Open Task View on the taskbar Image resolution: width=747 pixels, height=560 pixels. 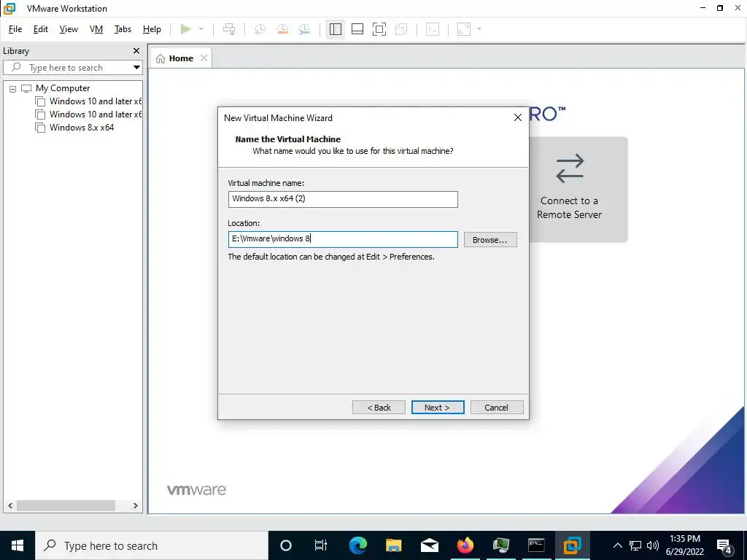[x=321, y=545]
